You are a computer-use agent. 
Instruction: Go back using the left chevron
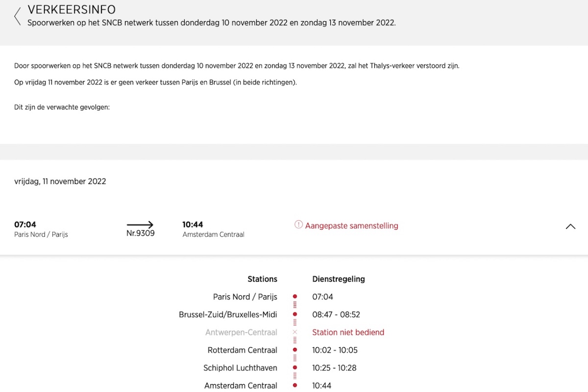[x=18, y=16]
